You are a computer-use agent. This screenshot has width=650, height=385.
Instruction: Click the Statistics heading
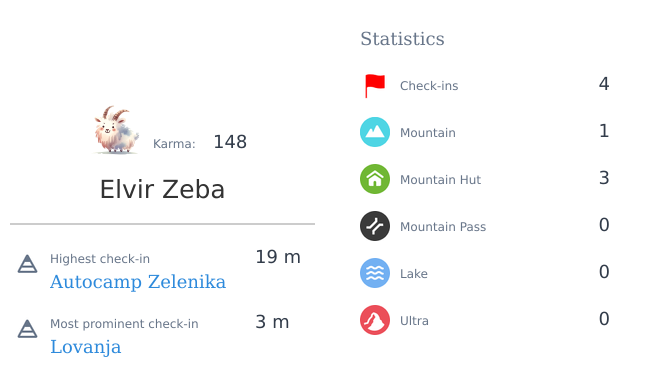pos(402,39)
